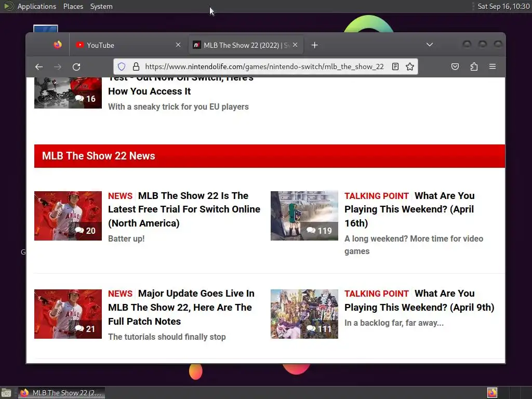Close the YouTube tab
Viewport: 532px width, 399px height.
tap(178, 45)
